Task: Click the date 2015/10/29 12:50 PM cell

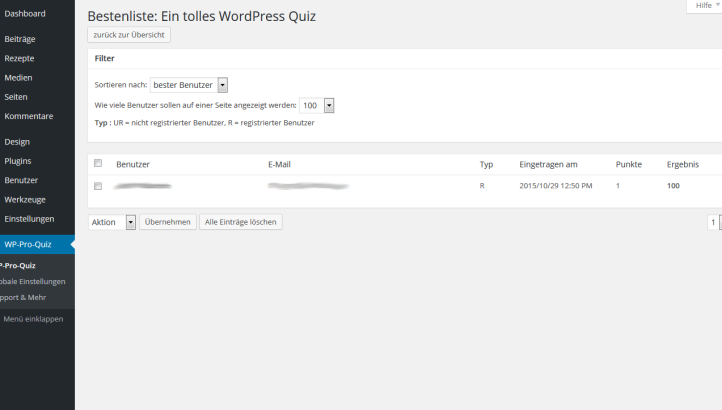Action: point(556,186)
